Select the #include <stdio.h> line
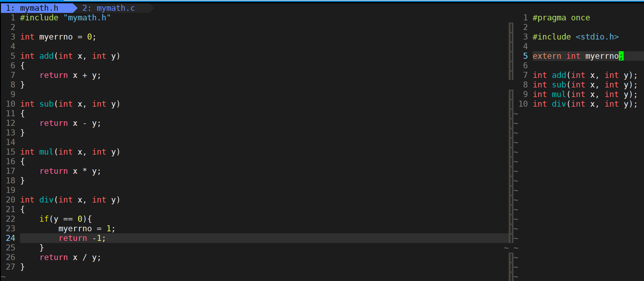This screenshot has height=281, width=644. click(576, 37)
